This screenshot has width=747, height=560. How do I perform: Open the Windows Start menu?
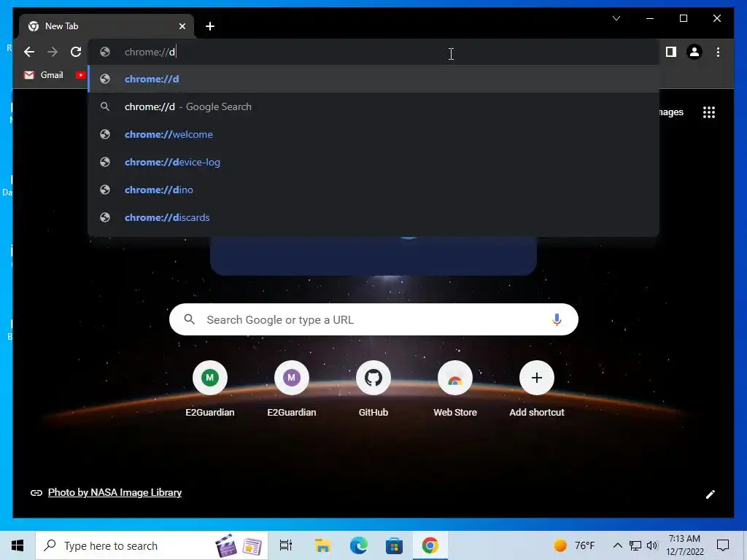(x=18, y=545)
